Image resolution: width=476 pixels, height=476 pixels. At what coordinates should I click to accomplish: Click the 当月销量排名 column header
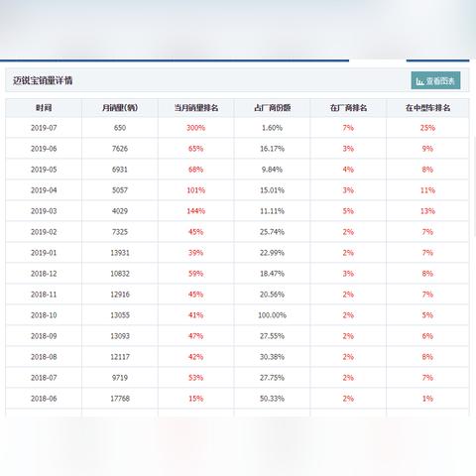point(196,108)
